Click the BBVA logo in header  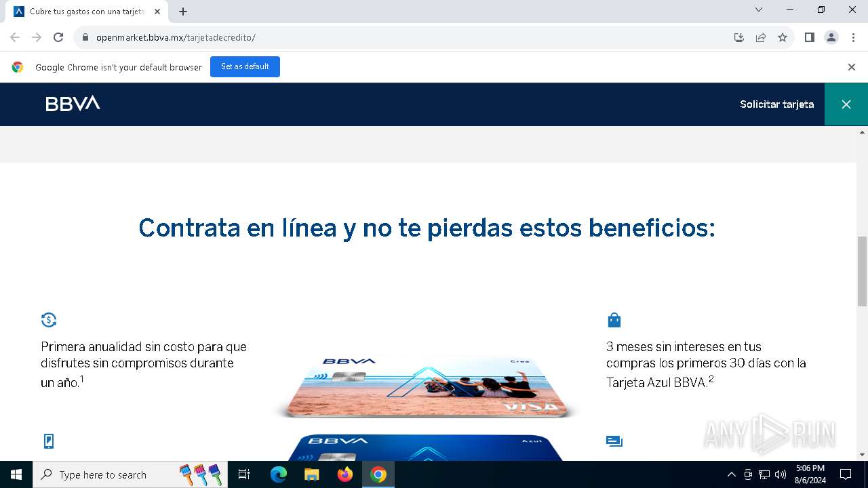tap(73, 104)
